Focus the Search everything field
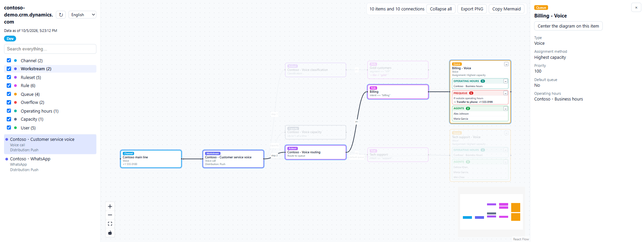Viewport: 644px width, 242px height. pyautogui.click(x=50, y=49)
